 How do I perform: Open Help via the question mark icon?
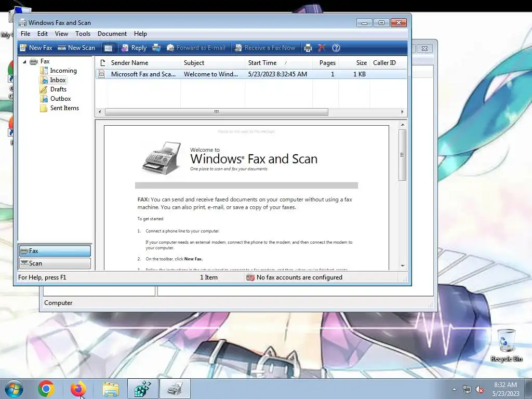tap(336, 48)
